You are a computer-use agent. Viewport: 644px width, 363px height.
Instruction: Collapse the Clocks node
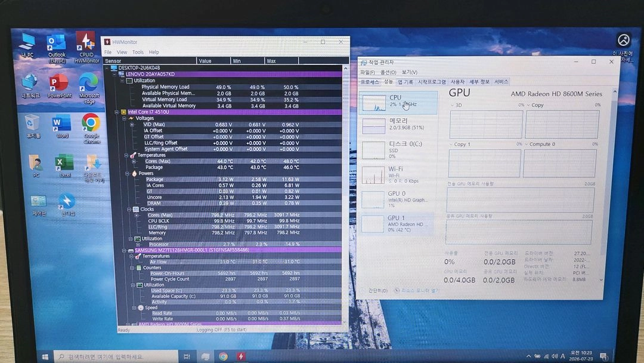[x=129, y=209]
